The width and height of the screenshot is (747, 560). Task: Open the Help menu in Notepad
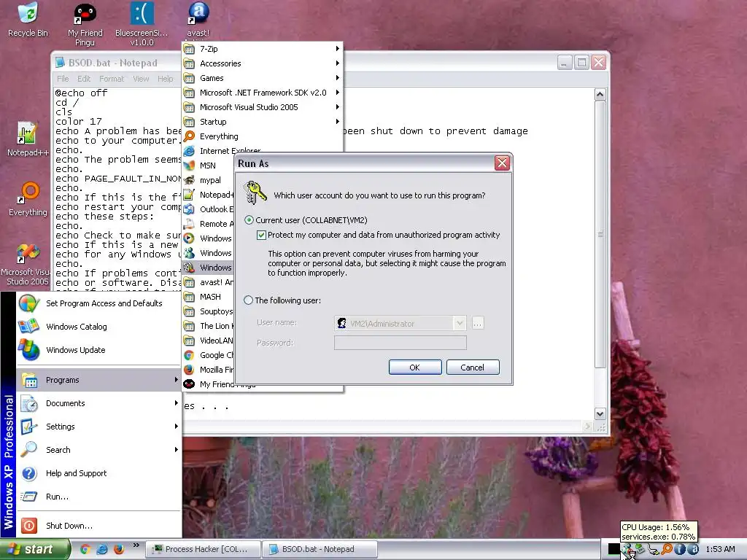click(166, 79)
